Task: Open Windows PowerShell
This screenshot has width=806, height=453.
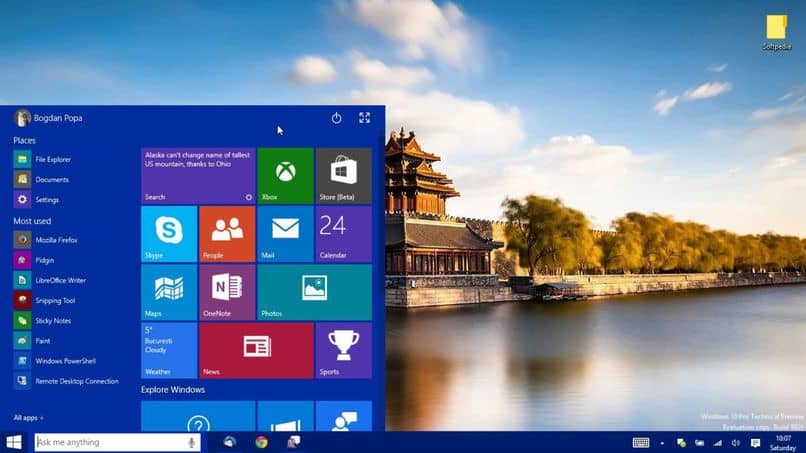Action: [x=55, y=361]
